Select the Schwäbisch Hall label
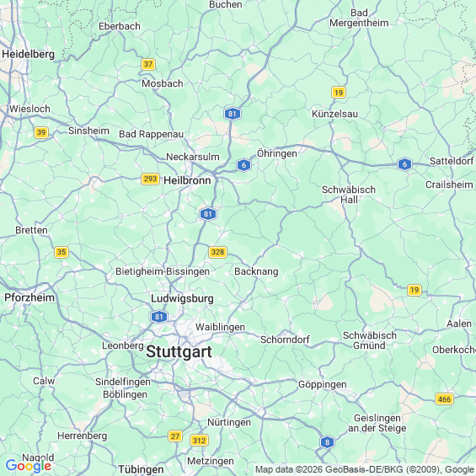 349,195
